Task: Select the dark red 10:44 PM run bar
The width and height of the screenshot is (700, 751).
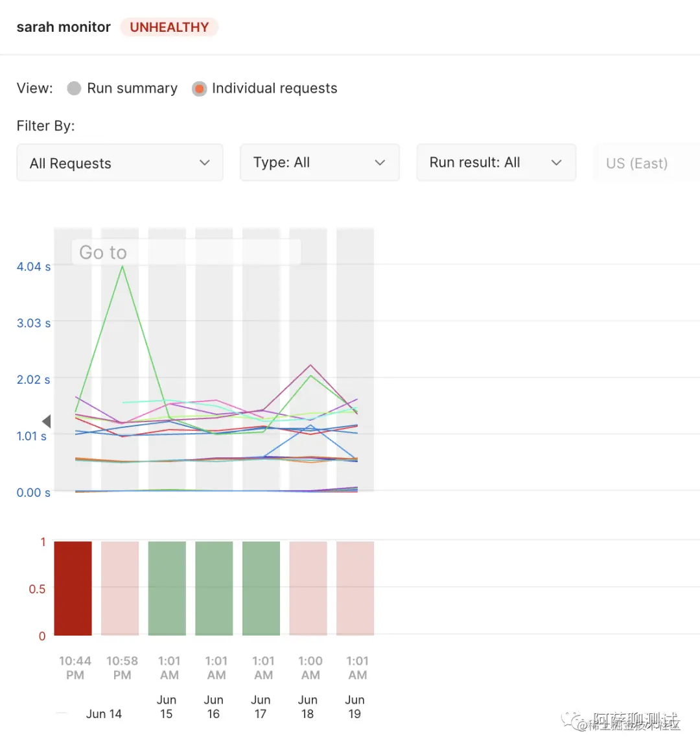Action: (73, 588)
